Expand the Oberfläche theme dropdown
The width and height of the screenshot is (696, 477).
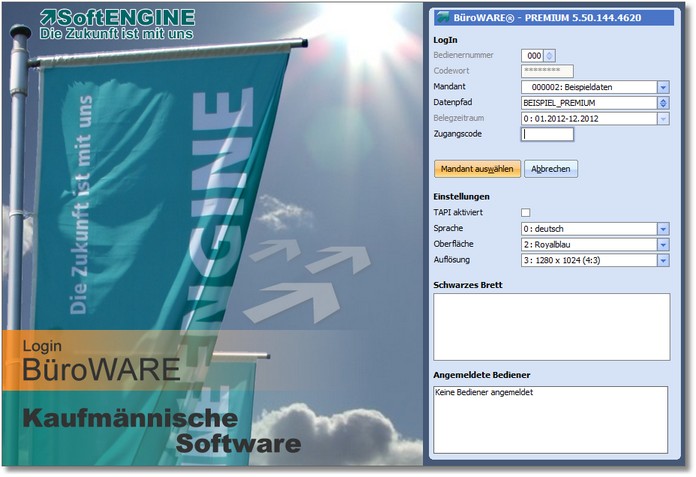663,245
